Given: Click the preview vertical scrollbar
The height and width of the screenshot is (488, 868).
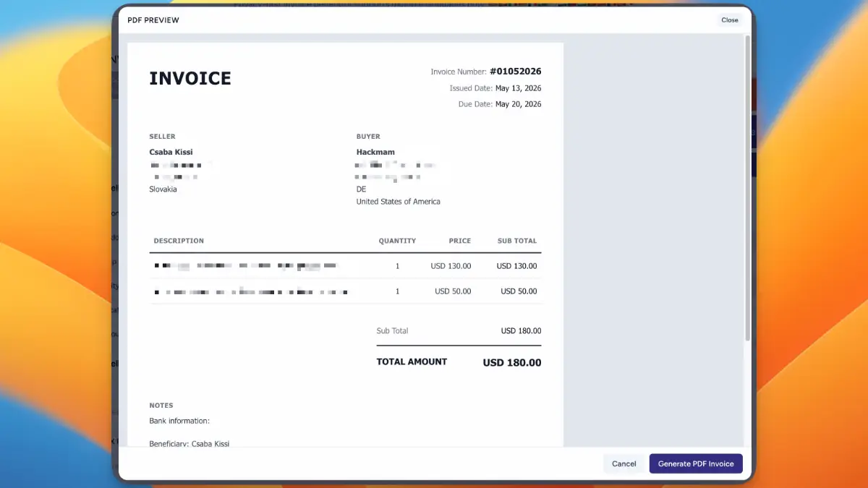Looking at the screenshot, I should tap(747, 188).
